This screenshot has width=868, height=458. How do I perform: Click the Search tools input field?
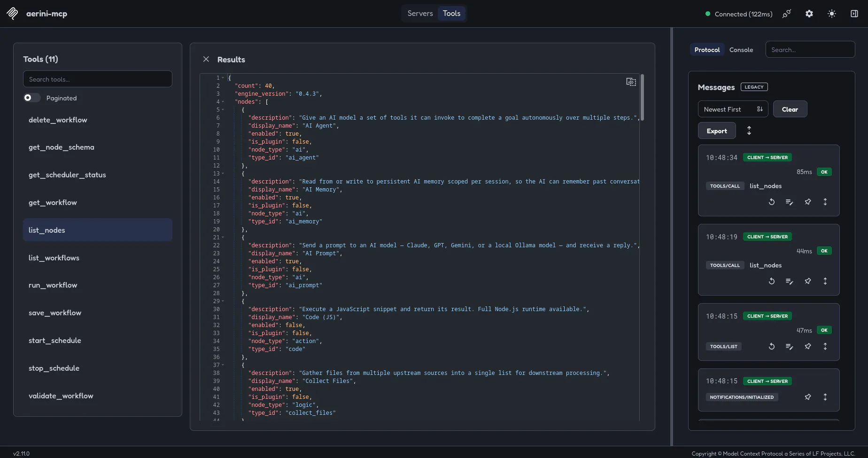point(98,79)
